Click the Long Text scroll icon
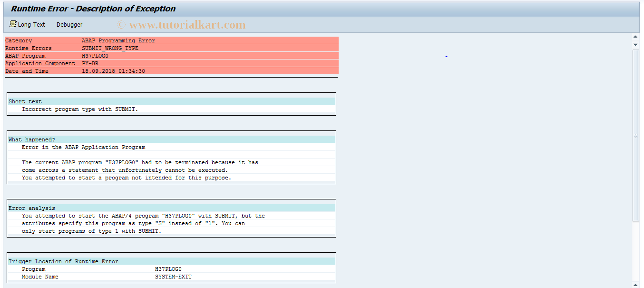Image resolution: width=644 pixels, height=288 pixels. [x=13, y=24]
